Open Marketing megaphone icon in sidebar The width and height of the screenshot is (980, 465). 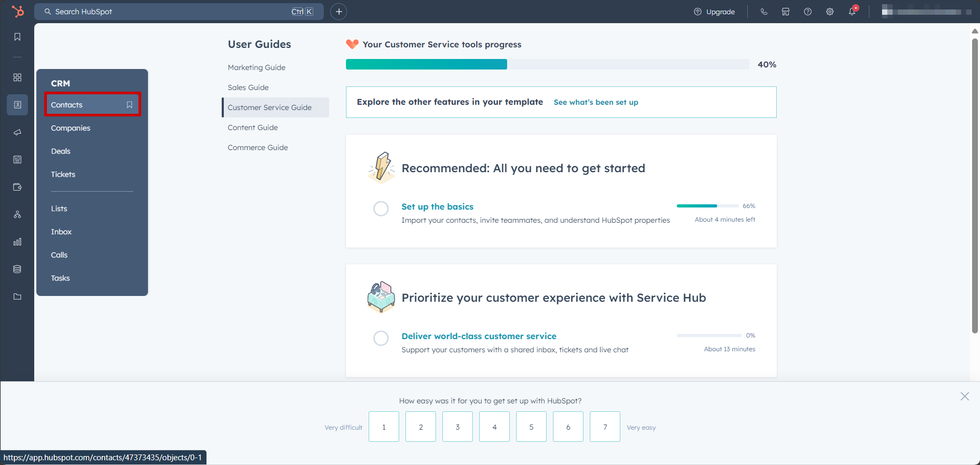coord(17,132)
